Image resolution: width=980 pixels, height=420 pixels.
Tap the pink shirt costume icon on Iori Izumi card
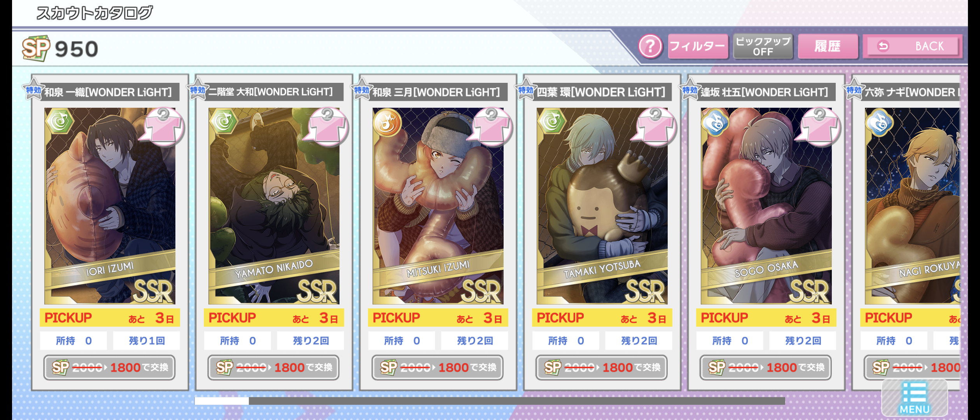click(163, 127)
